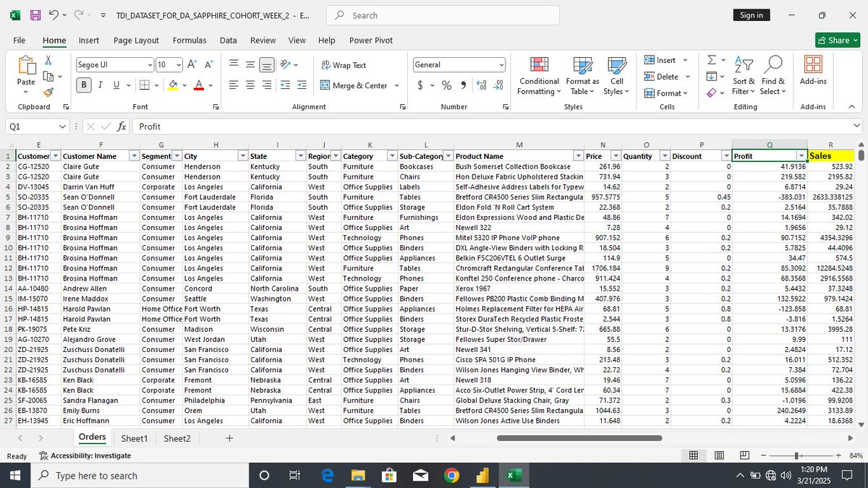
Task: Open the State column filter dropdown
Action: [300, 156]
